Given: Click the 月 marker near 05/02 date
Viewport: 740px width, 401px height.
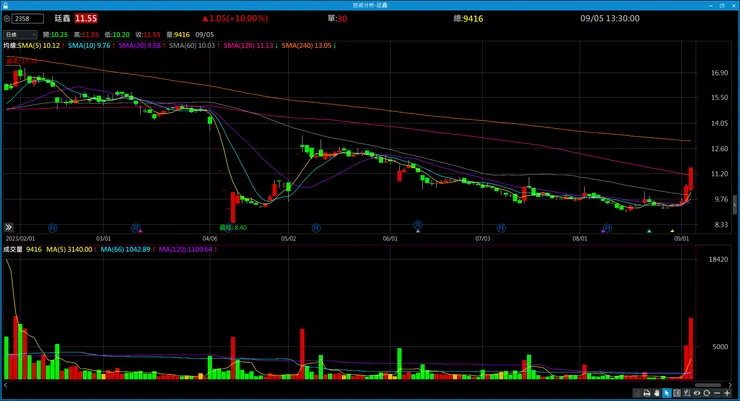Looking at the screenshot, I should coord(316,228).
